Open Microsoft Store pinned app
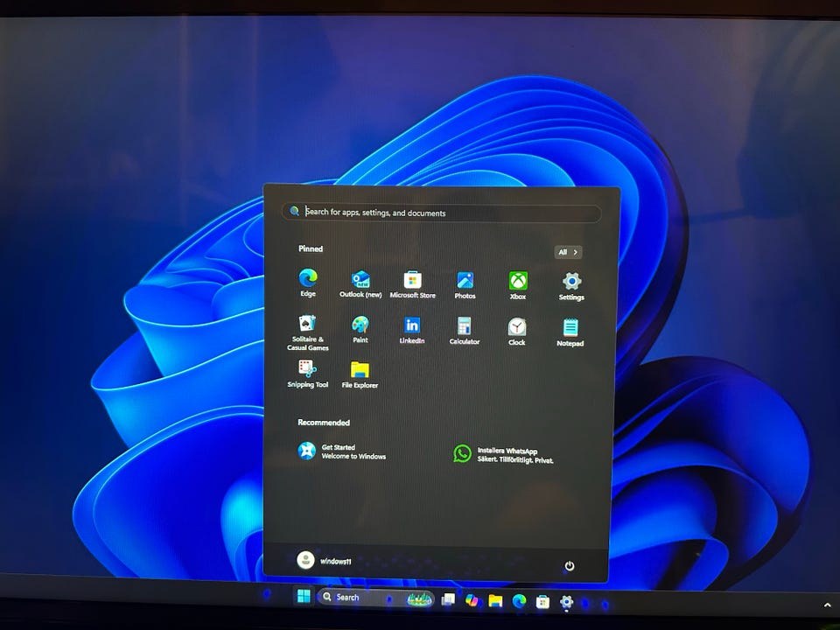This screenshot has height=630, width=840. click(x=412, y=285)
